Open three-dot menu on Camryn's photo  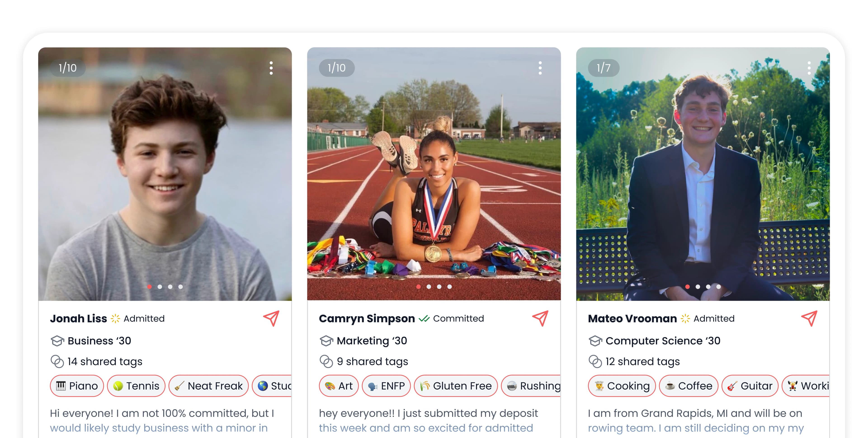tap(540, 68)
